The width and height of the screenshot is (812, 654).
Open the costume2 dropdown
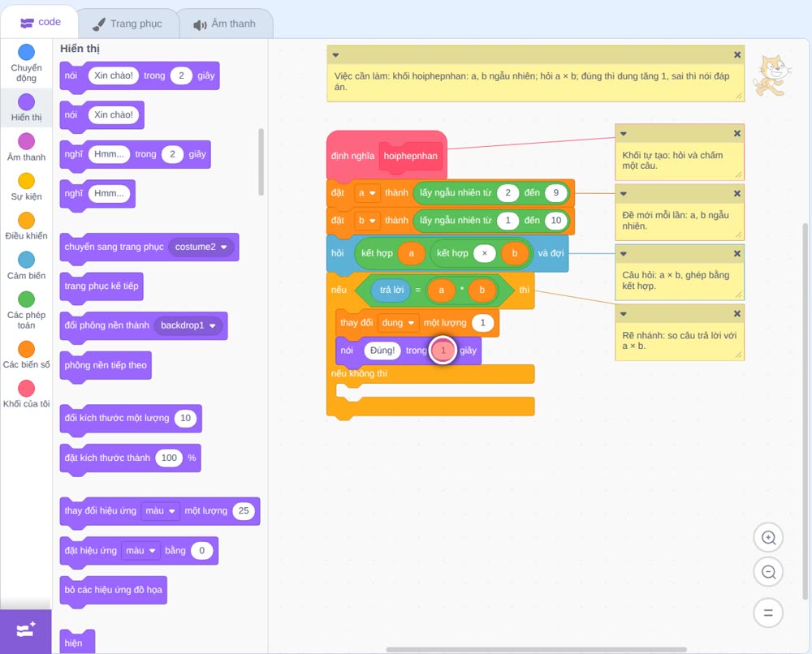click(201, 247)
